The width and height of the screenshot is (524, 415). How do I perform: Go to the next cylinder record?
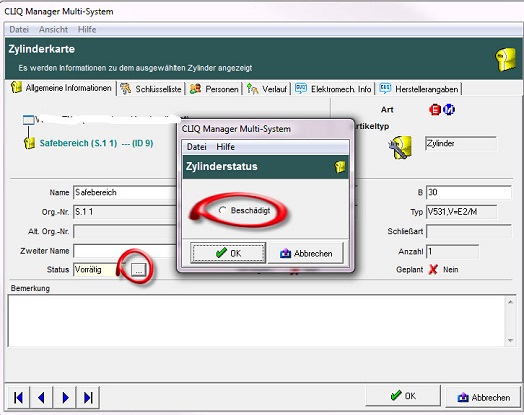click(x=65, y=398)
